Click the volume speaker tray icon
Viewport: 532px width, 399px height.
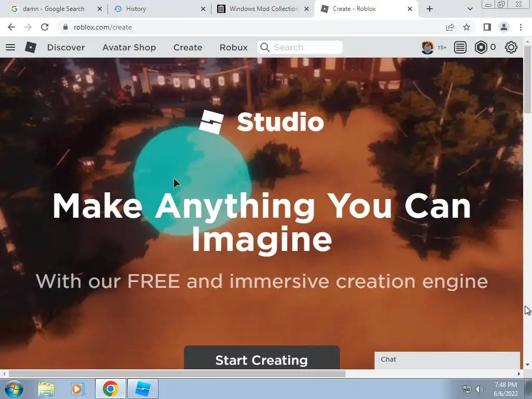pos(480,389)
